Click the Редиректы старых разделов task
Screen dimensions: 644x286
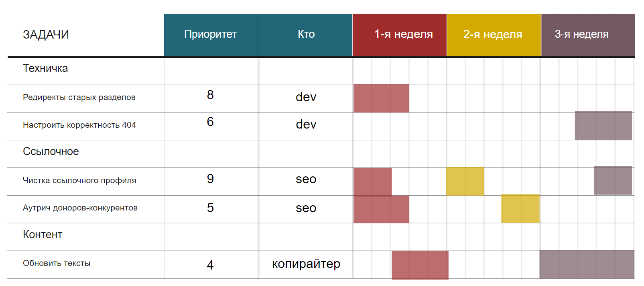[79, 97]
